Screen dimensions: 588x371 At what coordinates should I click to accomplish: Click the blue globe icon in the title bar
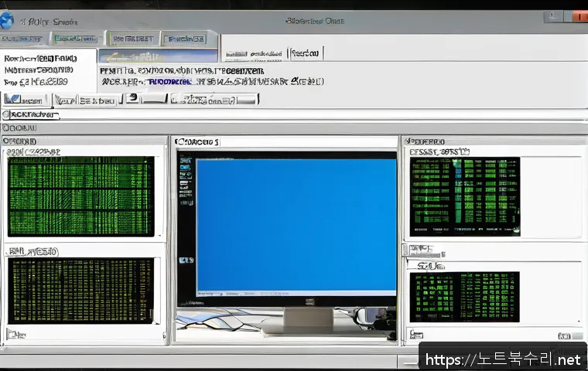coord(6,21)
